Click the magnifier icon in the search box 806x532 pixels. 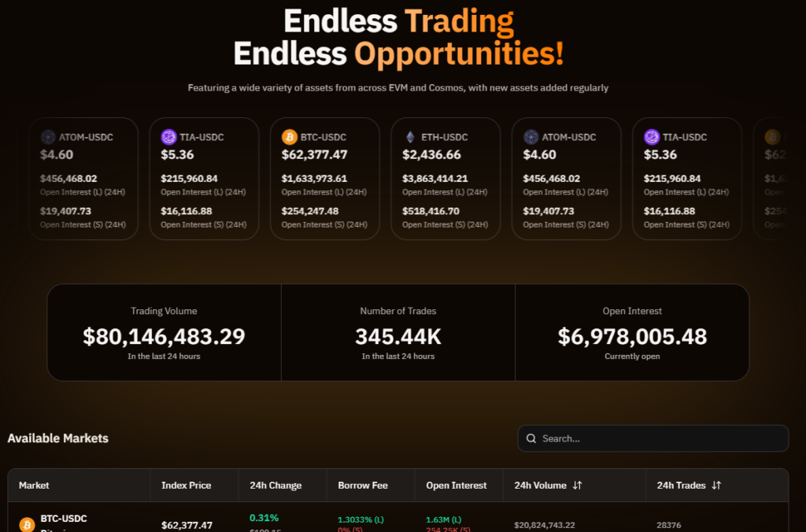531,438
